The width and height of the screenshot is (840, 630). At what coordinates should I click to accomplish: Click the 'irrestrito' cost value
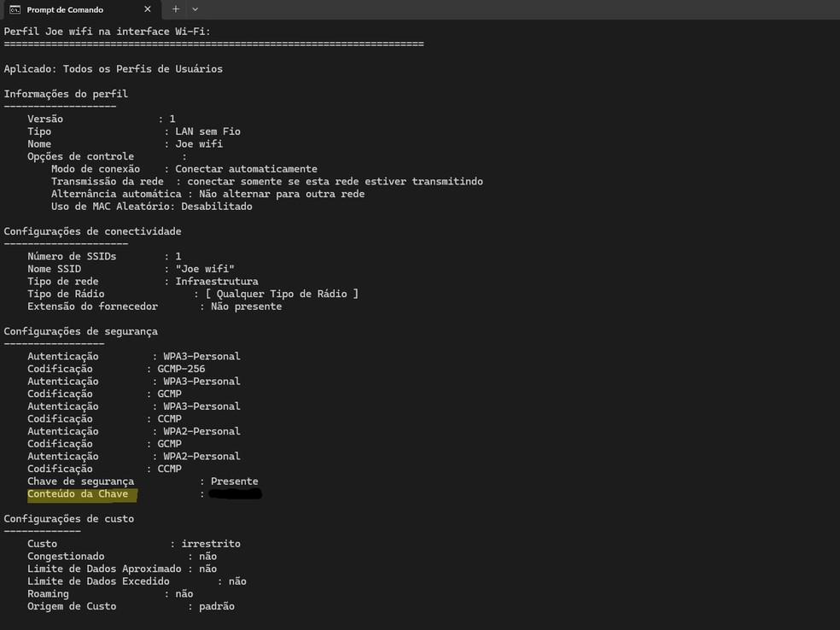(211, 544)
